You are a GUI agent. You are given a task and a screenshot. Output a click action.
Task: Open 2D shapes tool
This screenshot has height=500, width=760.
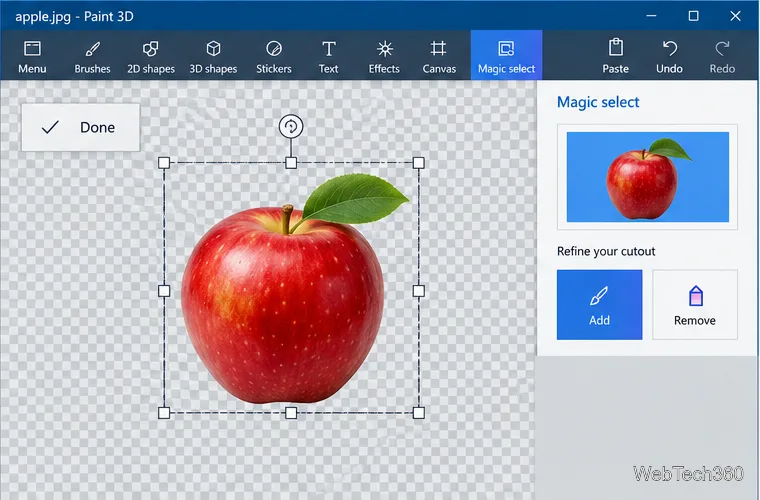click(151, 56)
